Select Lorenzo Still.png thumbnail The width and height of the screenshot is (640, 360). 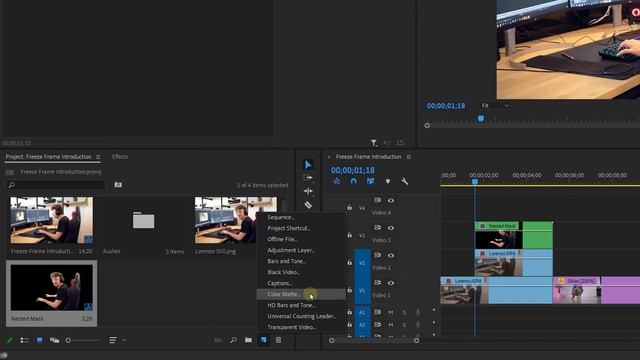coord(236,220)
